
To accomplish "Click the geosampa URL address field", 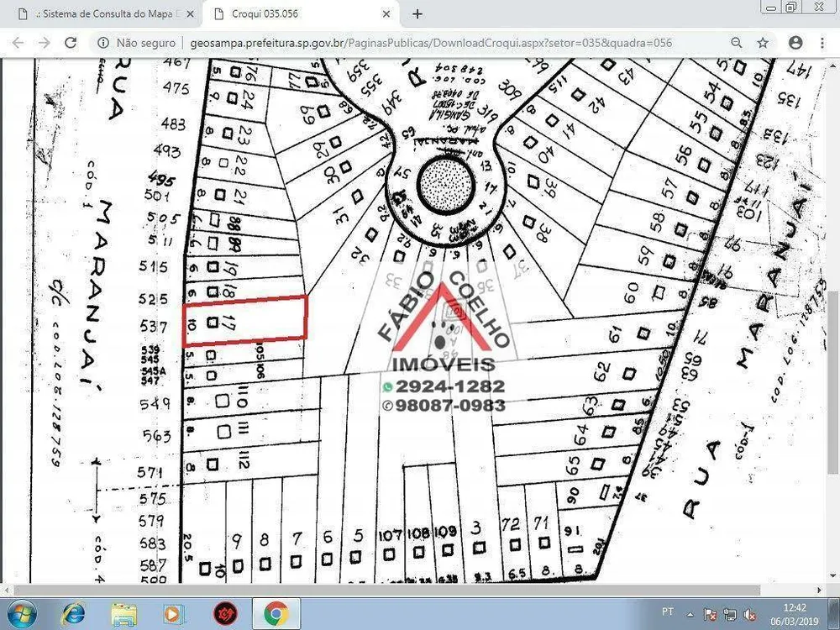I will point(431,43).
